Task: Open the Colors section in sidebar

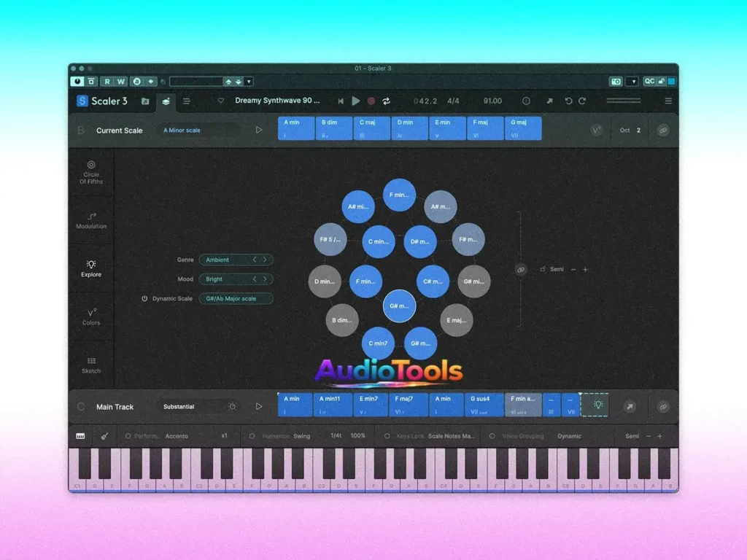Action: pos(90,316)
